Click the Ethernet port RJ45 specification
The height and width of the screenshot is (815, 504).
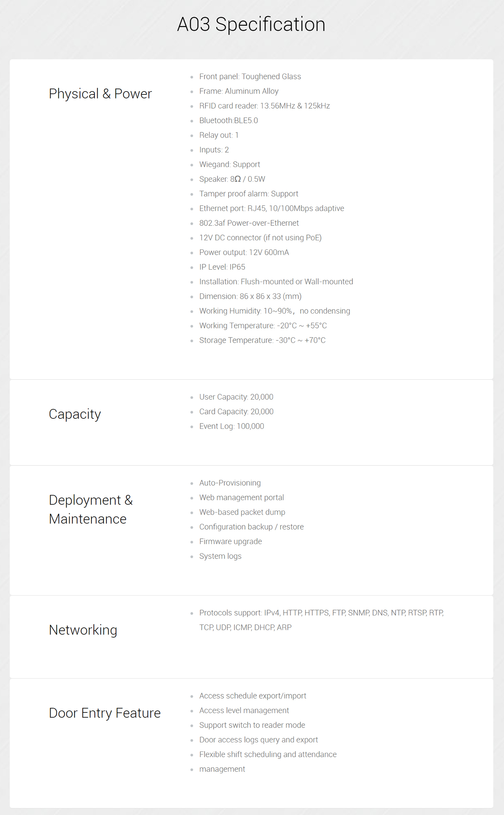pos(271,208)
